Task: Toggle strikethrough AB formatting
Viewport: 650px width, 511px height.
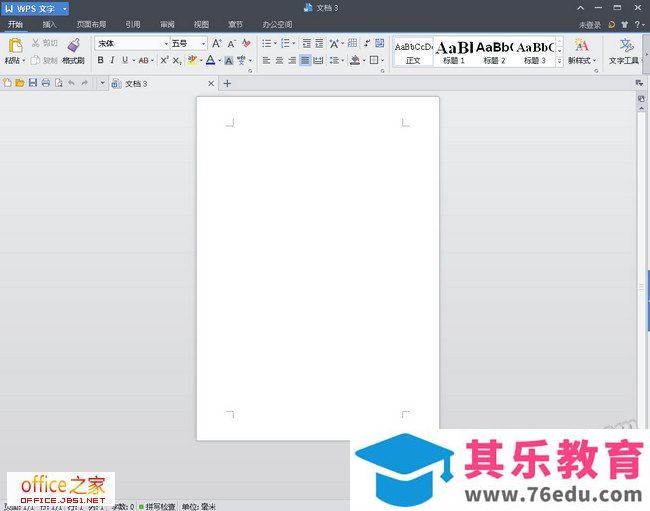Action: point(143,61)
